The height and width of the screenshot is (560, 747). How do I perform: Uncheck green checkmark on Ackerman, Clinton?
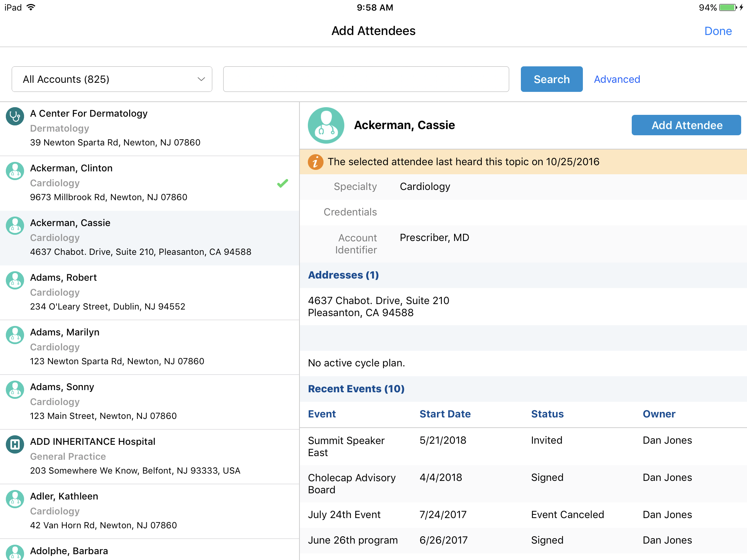282,183
